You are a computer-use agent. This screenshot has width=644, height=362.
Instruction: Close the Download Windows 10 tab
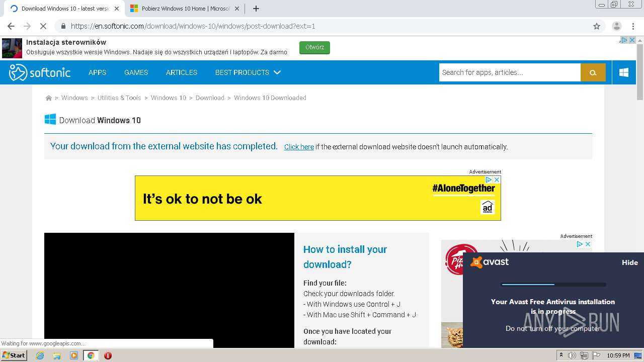point(117,9)
